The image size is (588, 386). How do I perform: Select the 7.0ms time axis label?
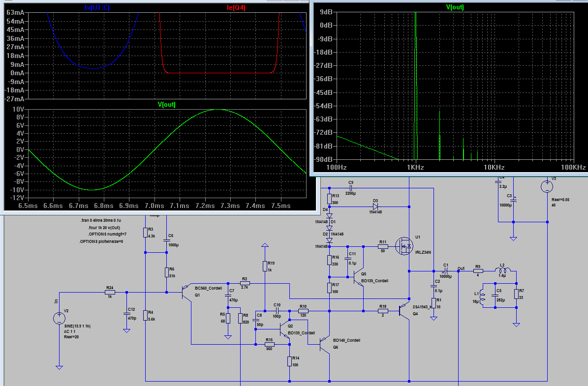pos(154,206)
